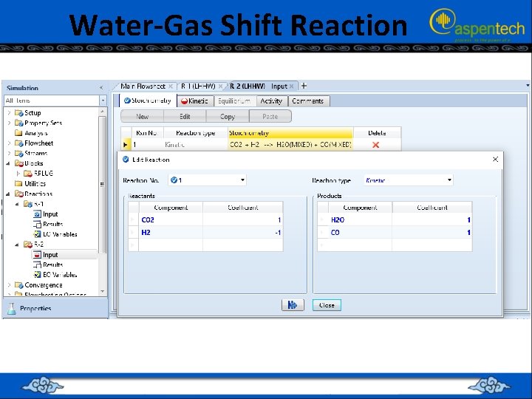Viewport: 532px width, 399px height.
Task: Select the CO product component cell
Action: point(360,233)
